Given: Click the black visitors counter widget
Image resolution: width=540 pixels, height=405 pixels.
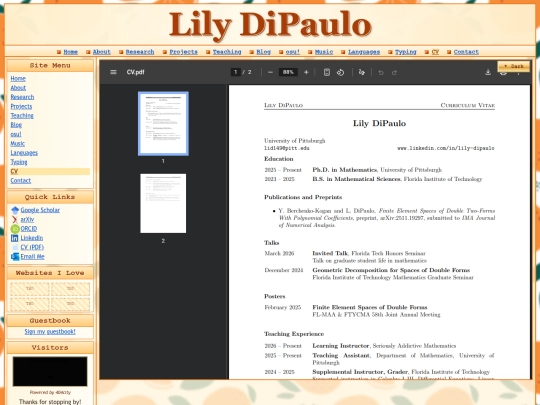Looking at the screenshot, I should click(x=50, y=372).
